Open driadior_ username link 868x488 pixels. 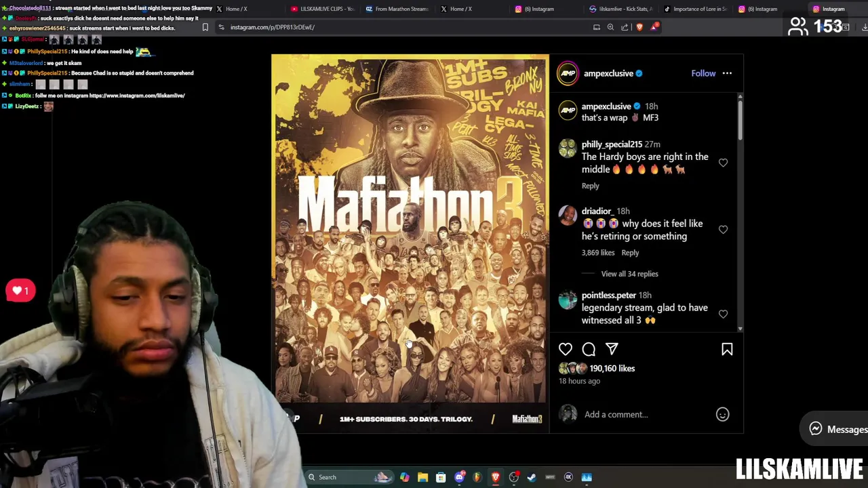coord(597,211)
